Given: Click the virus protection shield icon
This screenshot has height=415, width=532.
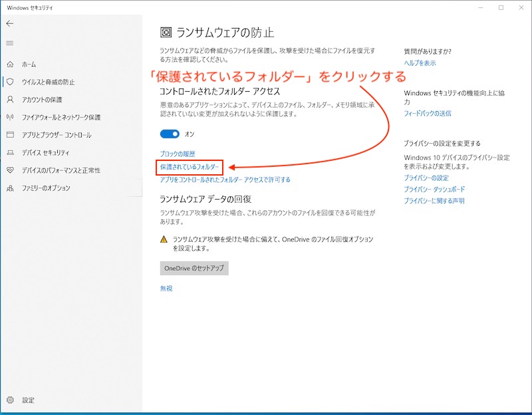Looking at the screenshot, I should pyautogui.click(x=10, y=82).
